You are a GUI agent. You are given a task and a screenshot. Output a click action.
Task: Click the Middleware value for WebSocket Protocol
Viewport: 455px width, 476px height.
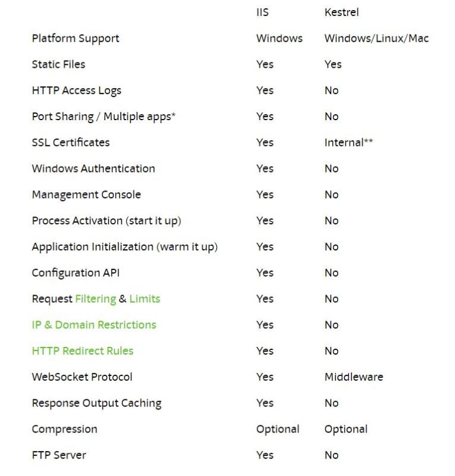click(x=353, y=377)
